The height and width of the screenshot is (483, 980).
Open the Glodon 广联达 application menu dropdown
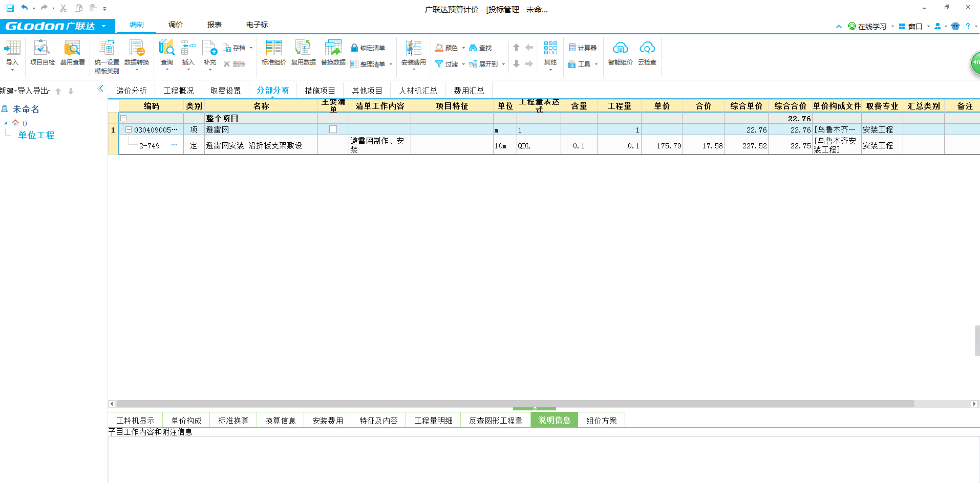(x=104, y=26)
